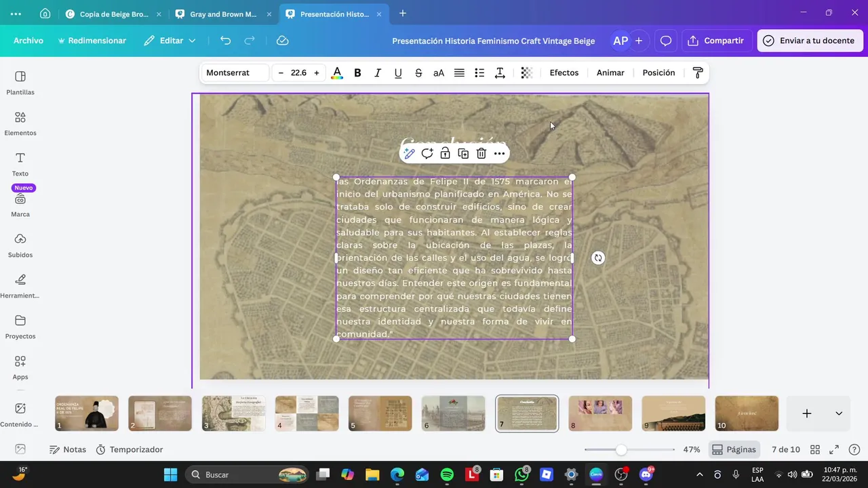868x488 pixels.
Task: Toggle italic formatting
Action: point(378,73)
